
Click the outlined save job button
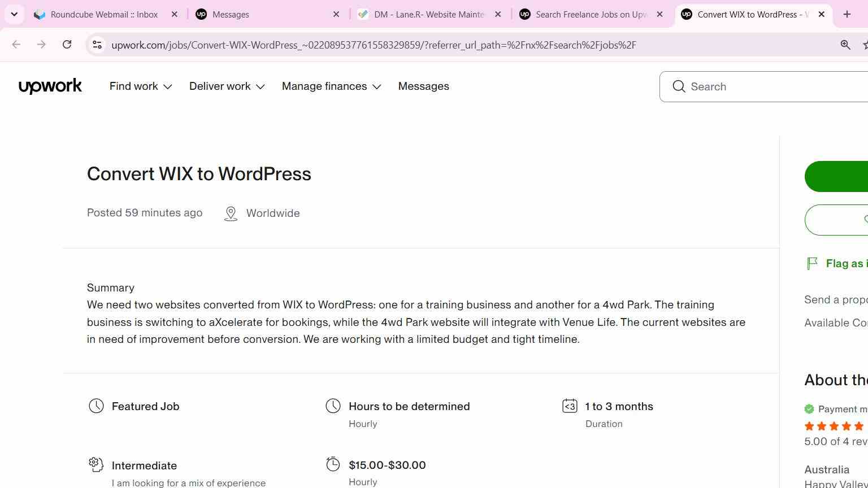(836, 220)
